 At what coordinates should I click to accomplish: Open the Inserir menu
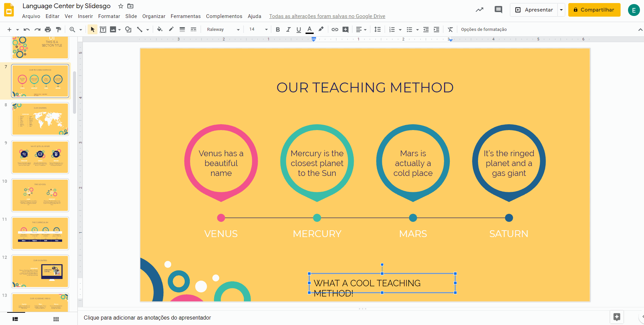pyautogui.click(x=85, y=16)
